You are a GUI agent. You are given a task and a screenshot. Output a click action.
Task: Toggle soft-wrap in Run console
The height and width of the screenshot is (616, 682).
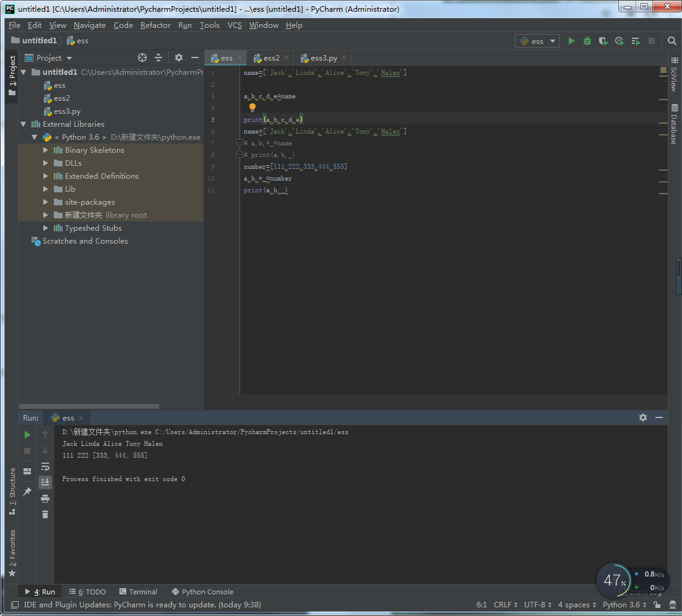tap(45, 466)
